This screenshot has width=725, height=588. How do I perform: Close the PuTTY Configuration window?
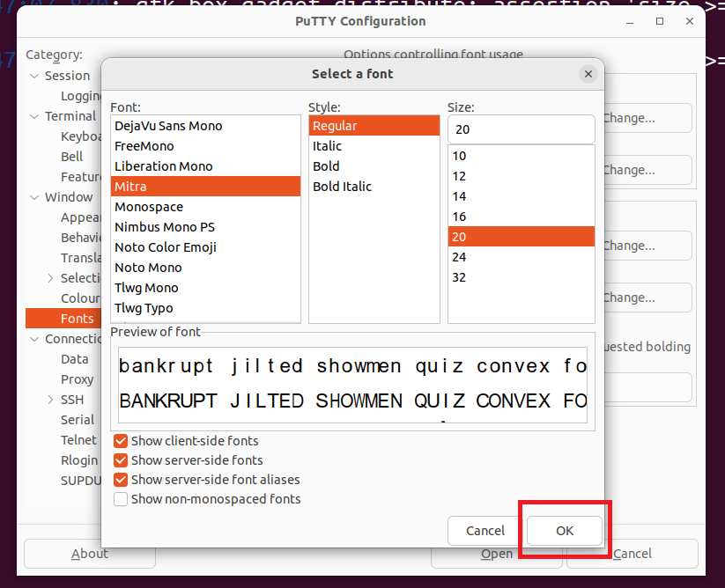[690, 21]
